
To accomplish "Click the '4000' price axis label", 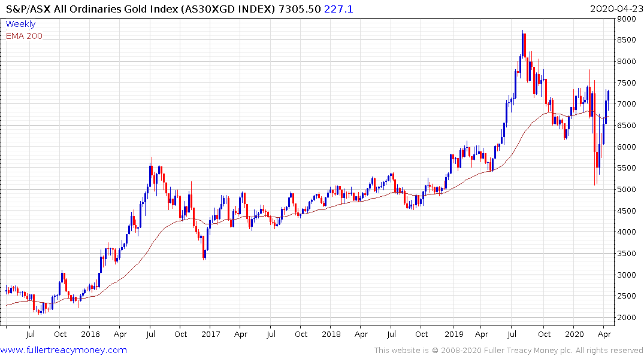I will tap(627, 232).
